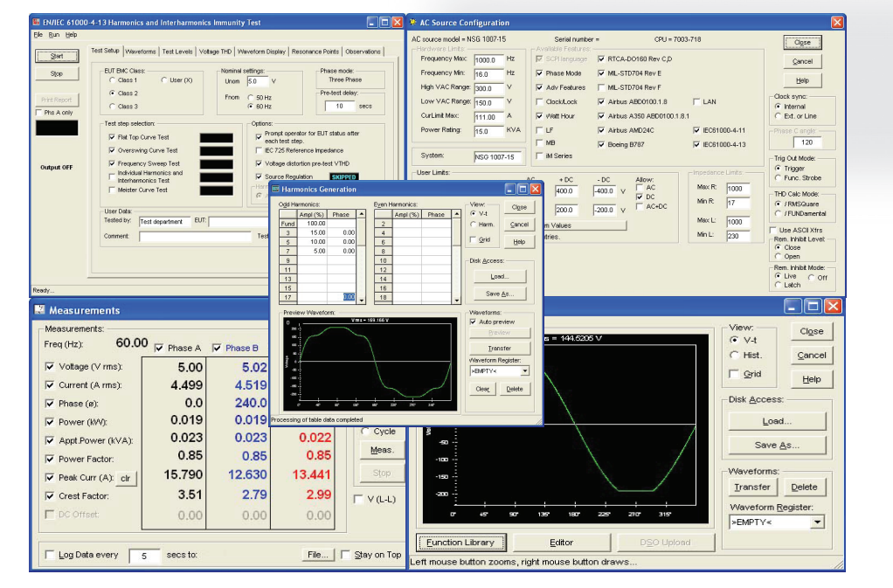This screenshot has height=588, width=893.
Task: Toggle Phase A checkbox in Measurements
Action: [159, 348]
